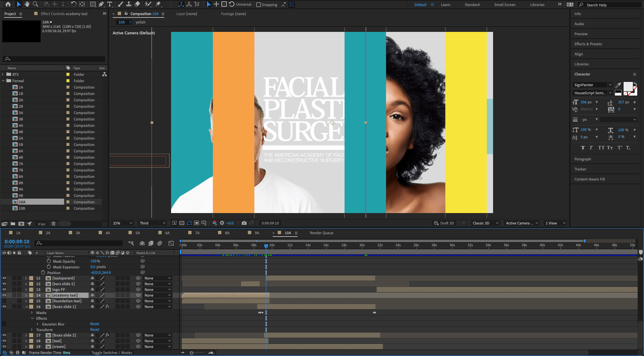Image resolution: width=644 pixels, height=356 pixels.
Task: Take a snapshot with the camera icon
Action: click(x=244, y=223)
